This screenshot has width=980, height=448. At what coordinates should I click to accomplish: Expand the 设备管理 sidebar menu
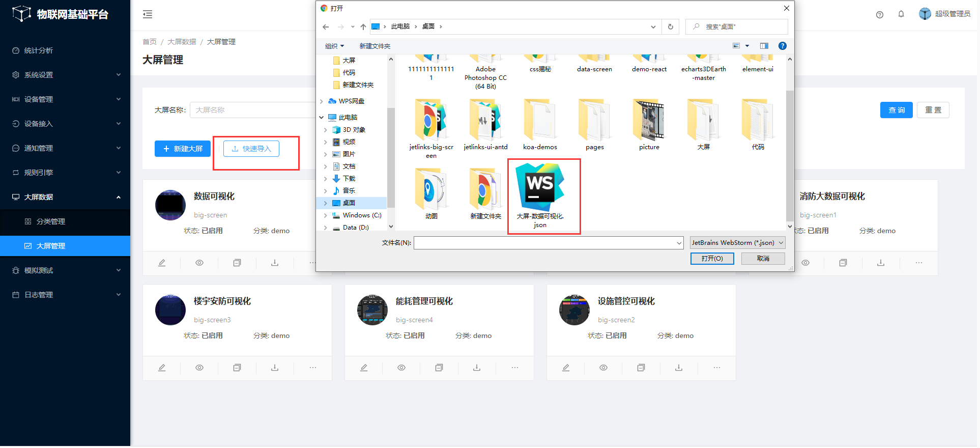pyautogui.click(x=65, y=99)
